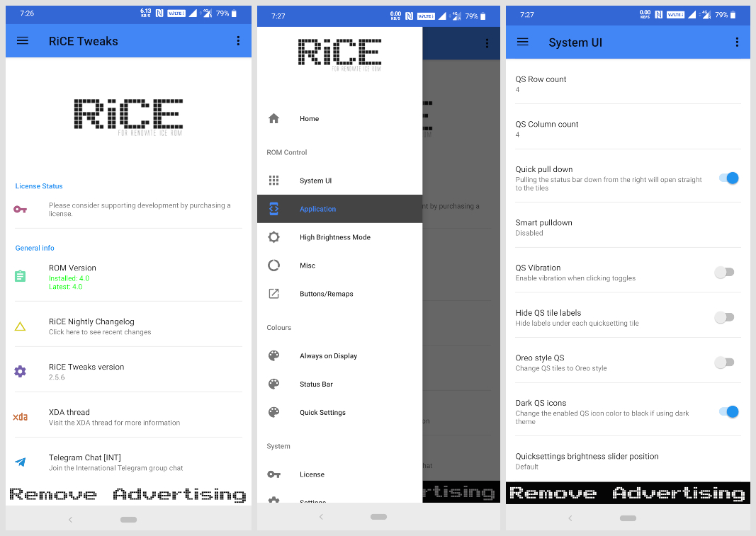The height and width of the screenshot is (536, 756).
Task: Open Smart pulldown options
Action: pyautogui.click(x=628, y=227)
